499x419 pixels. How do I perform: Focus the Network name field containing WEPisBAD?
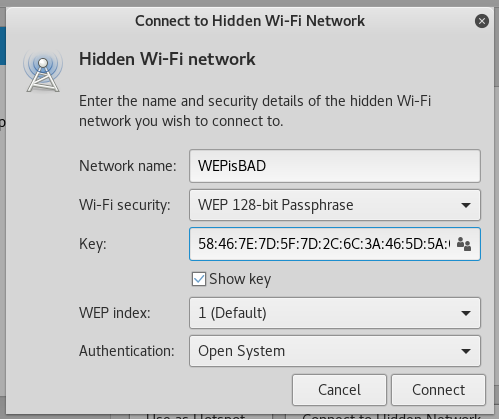pos(335,166)
